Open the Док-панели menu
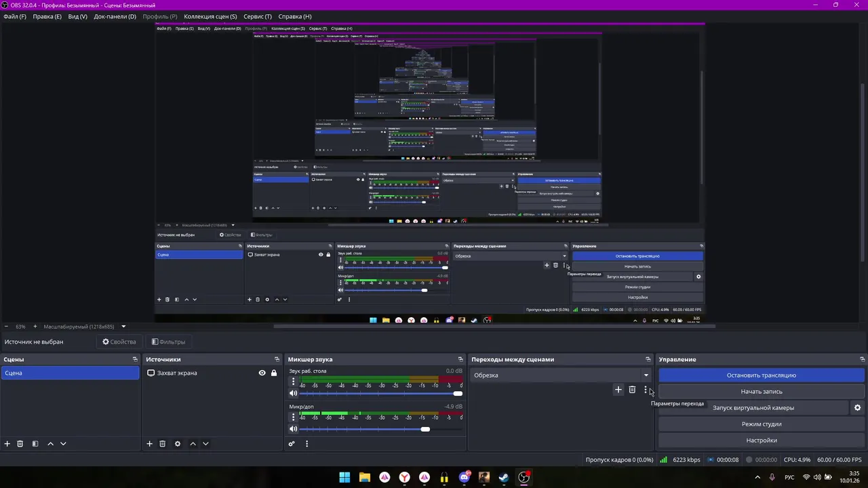The width and height of the screenshot is (868, 488). click(x=115, y=16)
